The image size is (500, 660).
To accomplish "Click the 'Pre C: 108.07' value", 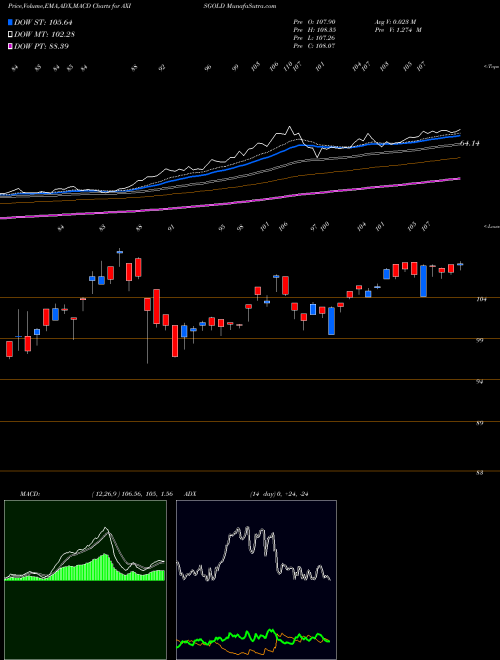I will click(314, 46).
